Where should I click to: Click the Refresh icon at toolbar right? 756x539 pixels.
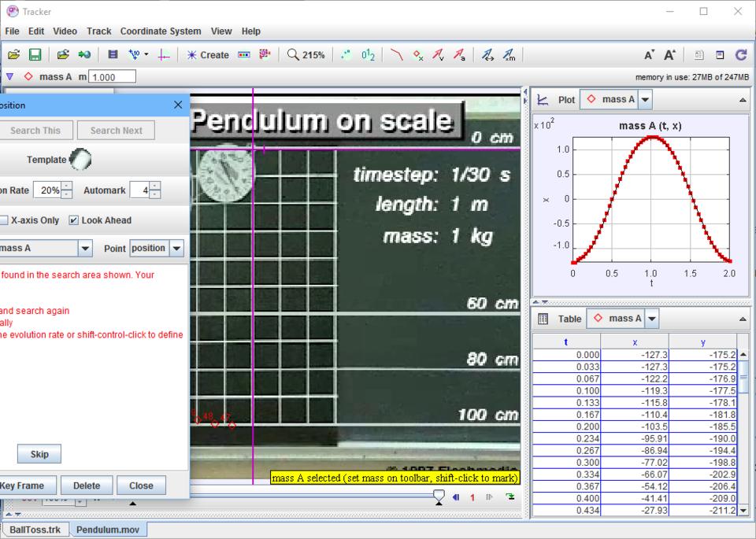click(740, 55)
